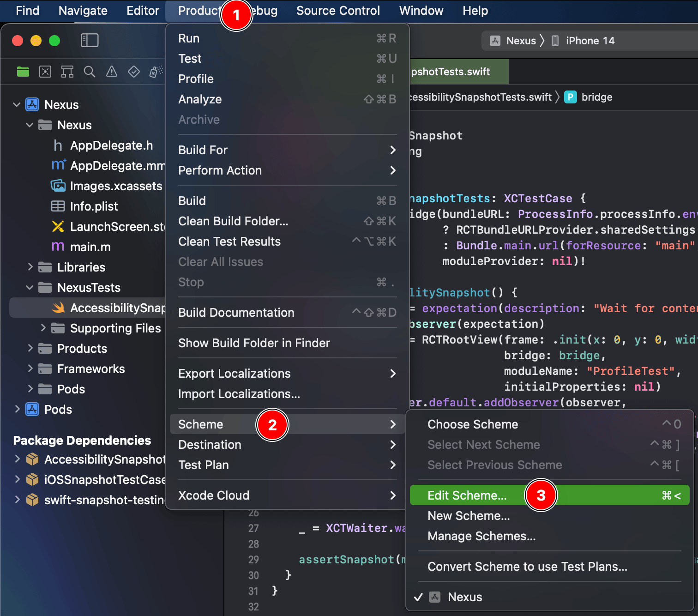Click the AccessibilitySnapshot package box icon
Screen dimensions: 698x616
32,459
